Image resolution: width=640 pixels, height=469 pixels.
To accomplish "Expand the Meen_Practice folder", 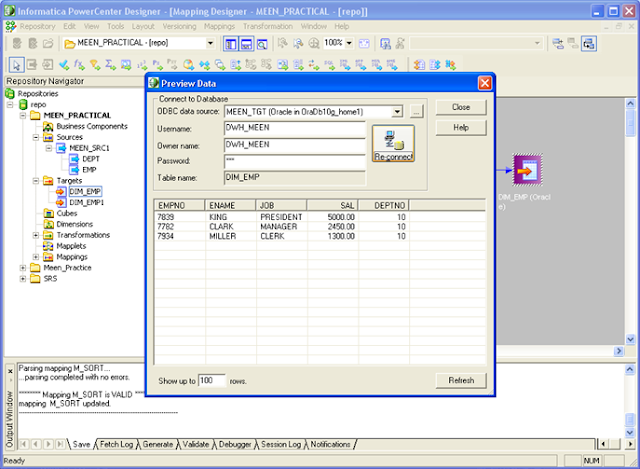I will point(23,268).
